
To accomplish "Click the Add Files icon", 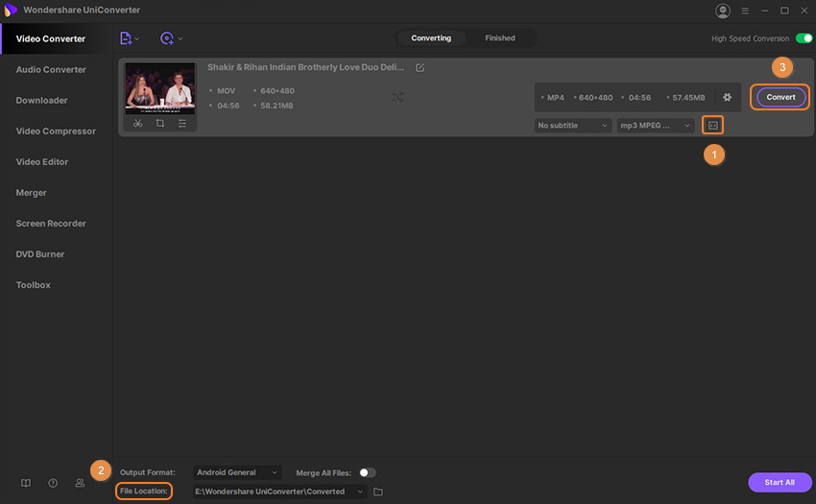I will point(126,38).
